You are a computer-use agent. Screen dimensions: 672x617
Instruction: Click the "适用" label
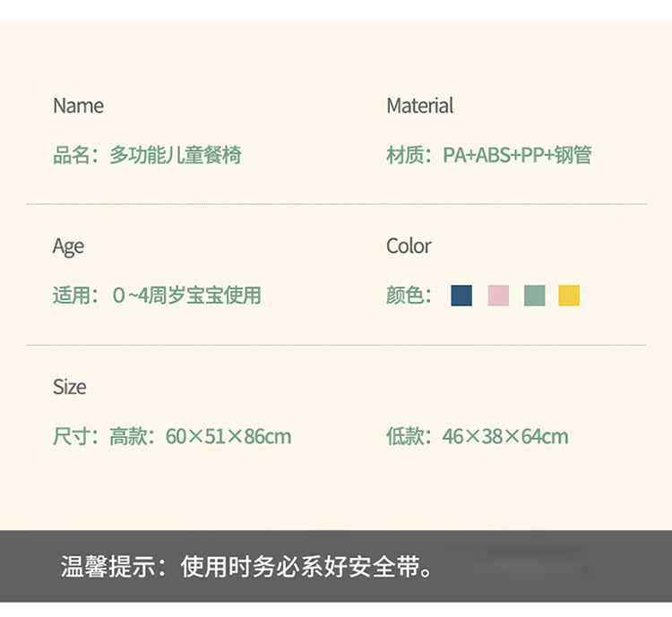(72, 296)
